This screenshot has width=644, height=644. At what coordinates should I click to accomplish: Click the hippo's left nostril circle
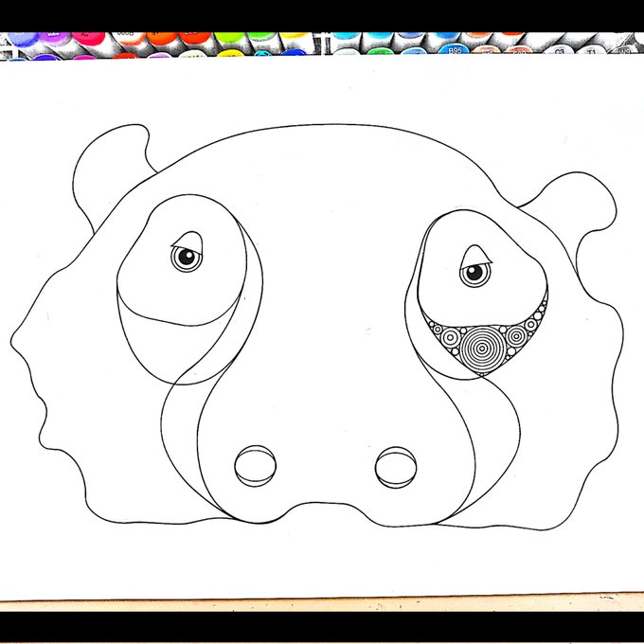256,466
